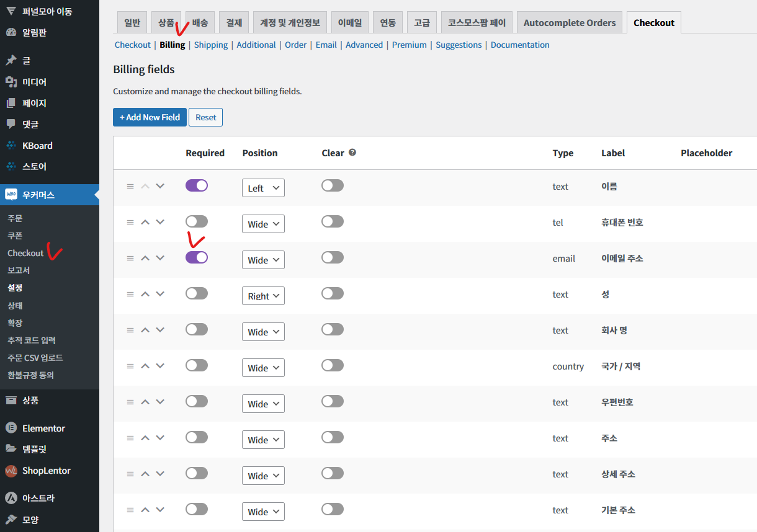The width and height of the screenshot is (757, 532).
Task: Open 쿠폰 in the 우커머스 submenu
Action: [15, 236]
